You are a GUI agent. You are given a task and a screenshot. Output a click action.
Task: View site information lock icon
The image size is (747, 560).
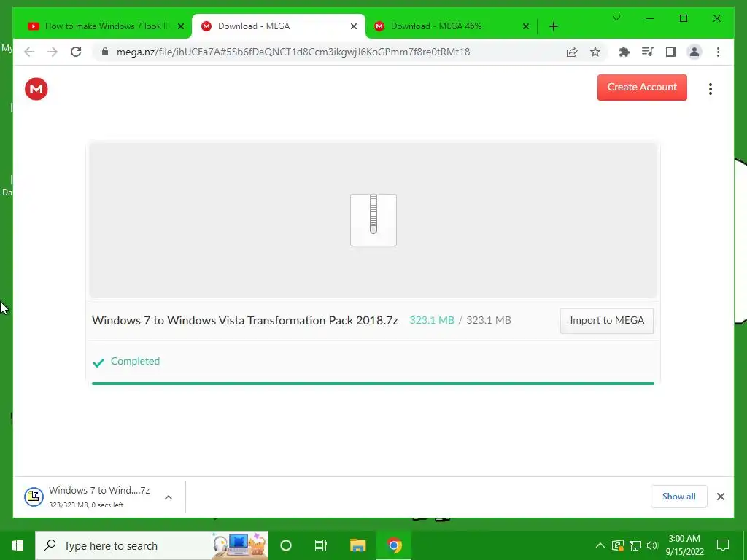coord(105,52)
